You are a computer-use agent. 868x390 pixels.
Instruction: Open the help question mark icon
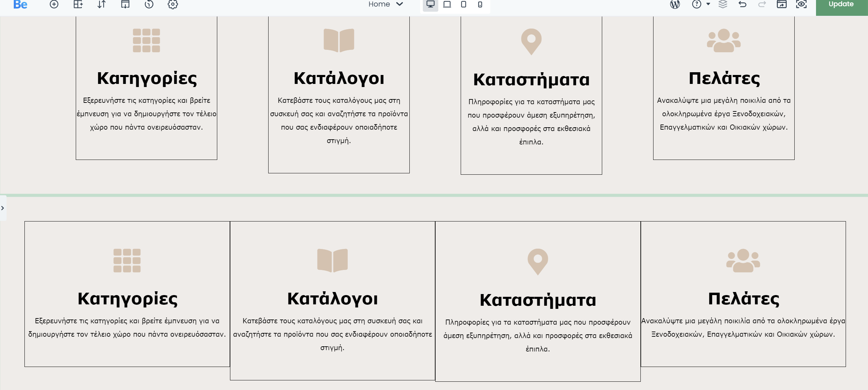click(697, 4)
